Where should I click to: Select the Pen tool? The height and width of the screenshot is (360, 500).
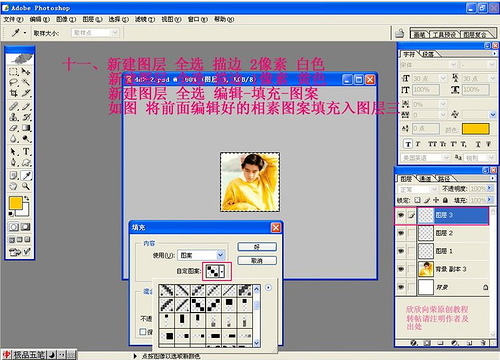click(x=14, y=162)
